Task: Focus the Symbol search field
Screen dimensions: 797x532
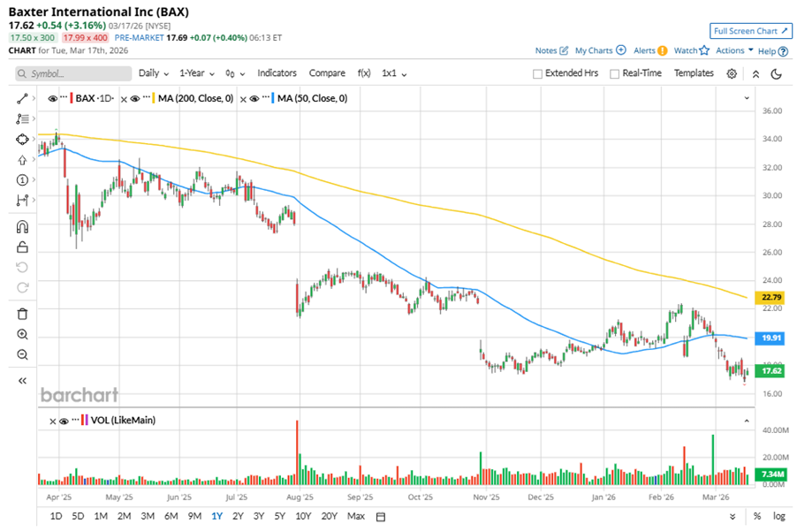Action: click(x=73, y=73)
